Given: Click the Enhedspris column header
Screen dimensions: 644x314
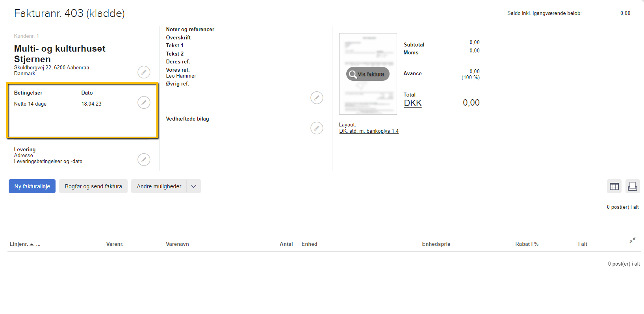Looking at the screenshot, I should (436, 244).
